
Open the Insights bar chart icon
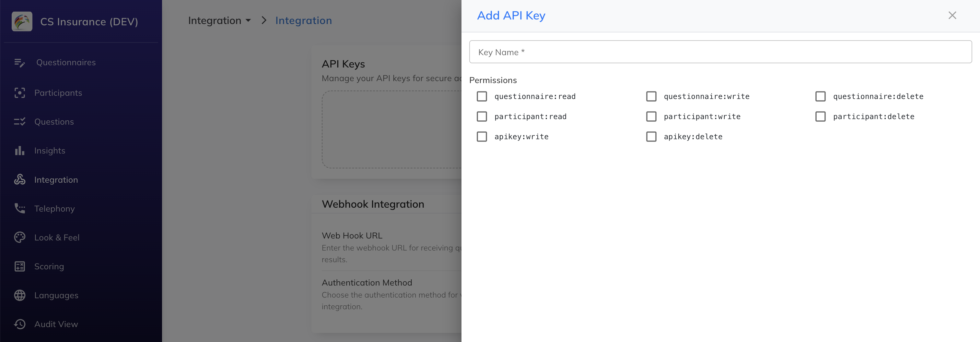[x=19, y=151]
